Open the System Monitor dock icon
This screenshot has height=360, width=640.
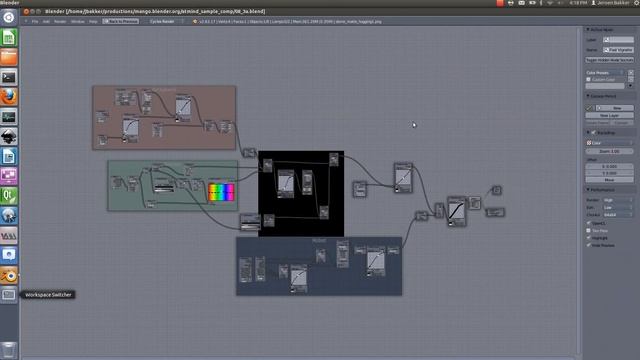pos(9,117)
